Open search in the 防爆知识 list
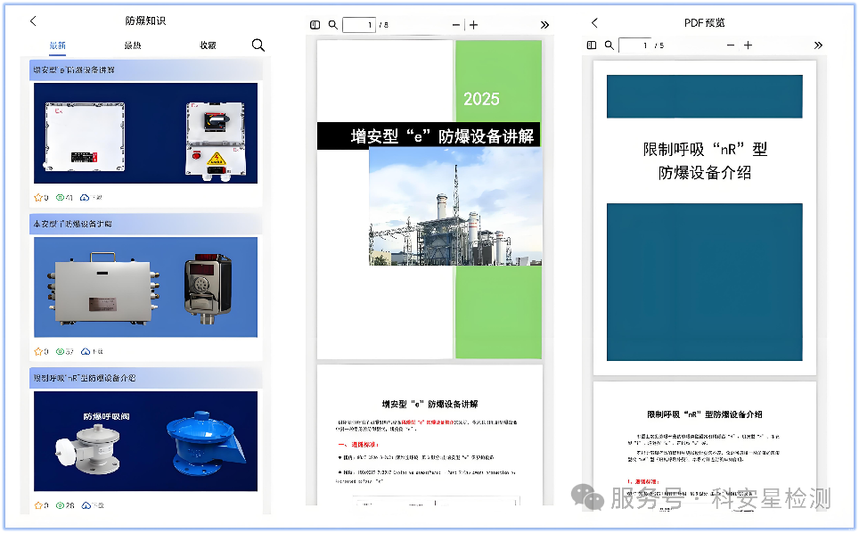 point(258,45)
